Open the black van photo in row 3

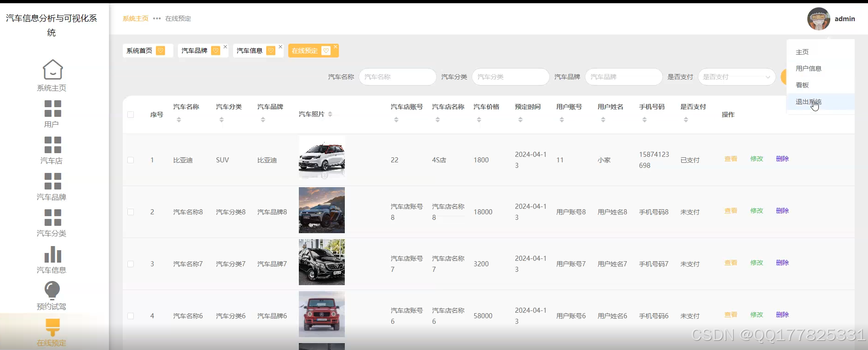(x=322, y=262)
